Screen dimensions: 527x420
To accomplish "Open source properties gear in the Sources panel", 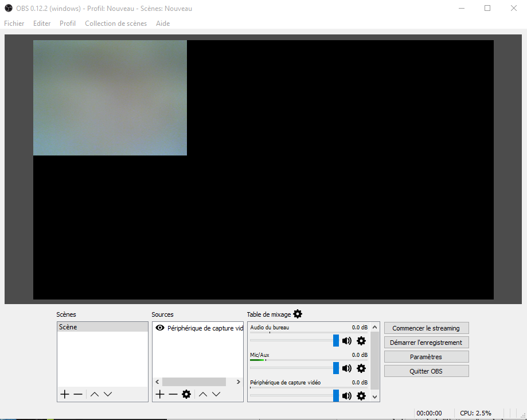I will (186, 394).
